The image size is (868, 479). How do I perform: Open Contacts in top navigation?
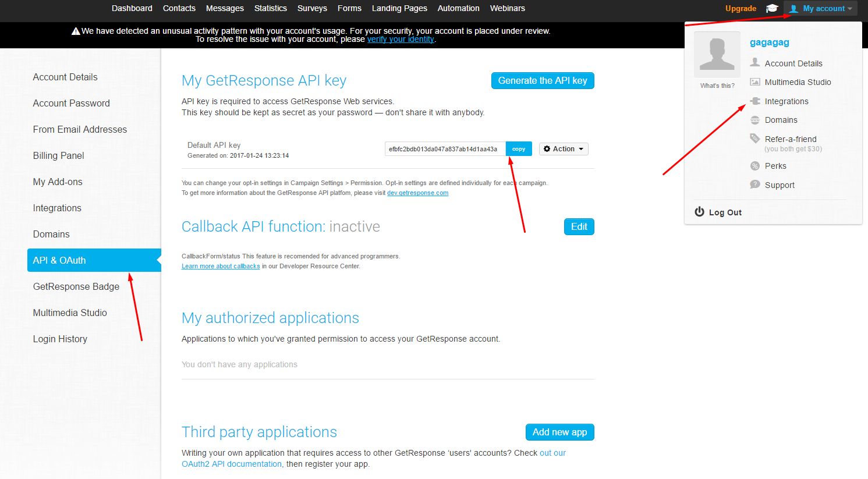(179, 8)
